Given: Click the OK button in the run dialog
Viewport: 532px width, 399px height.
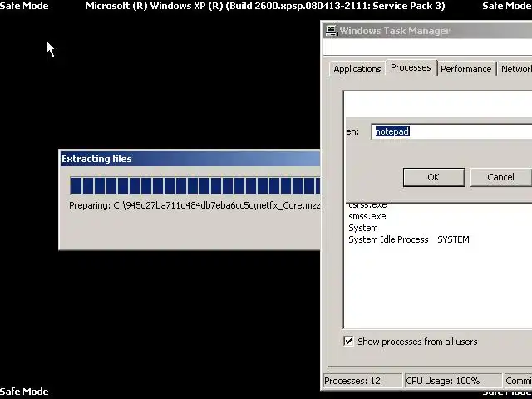Looking at the screenshot, I should click(x=434, y=177).
